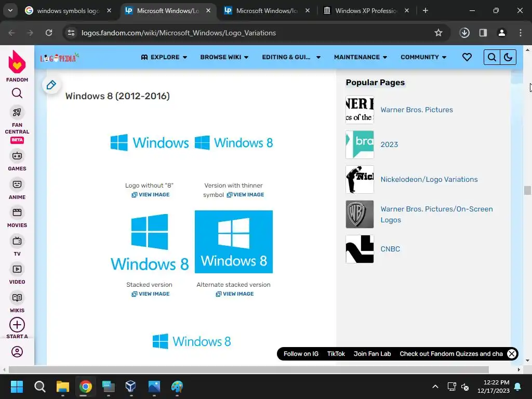Open the user profile icon in sidebar
Viewport: 532px width, 399px height.
pyautogui.click(x=17, y=352)
